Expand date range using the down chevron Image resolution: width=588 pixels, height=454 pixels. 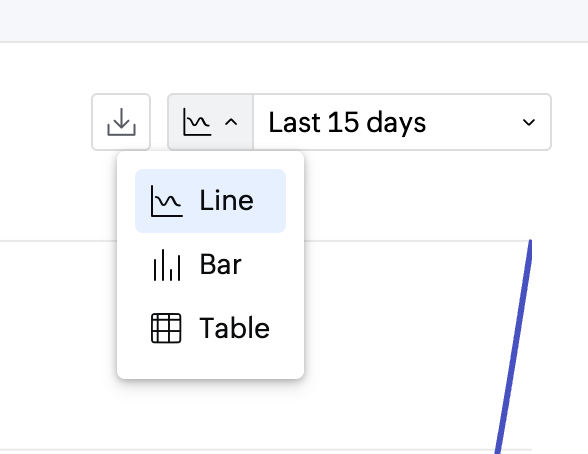[529, 122]
